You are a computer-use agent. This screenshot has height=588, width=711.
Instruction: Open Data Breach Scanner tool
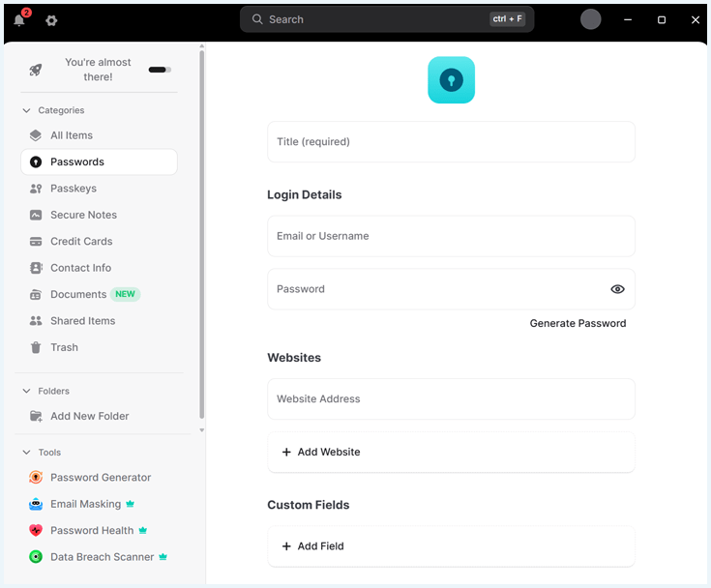[x=99, y=557]
